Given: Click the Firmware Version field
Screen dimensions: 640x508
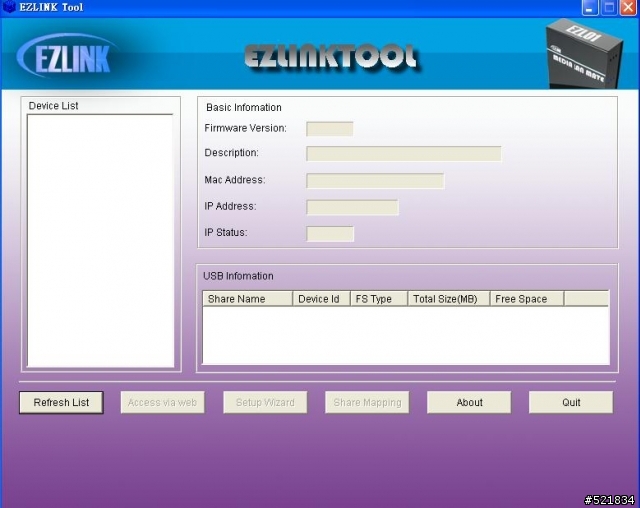Looking at the screenshot, I should tap(329, 129).
